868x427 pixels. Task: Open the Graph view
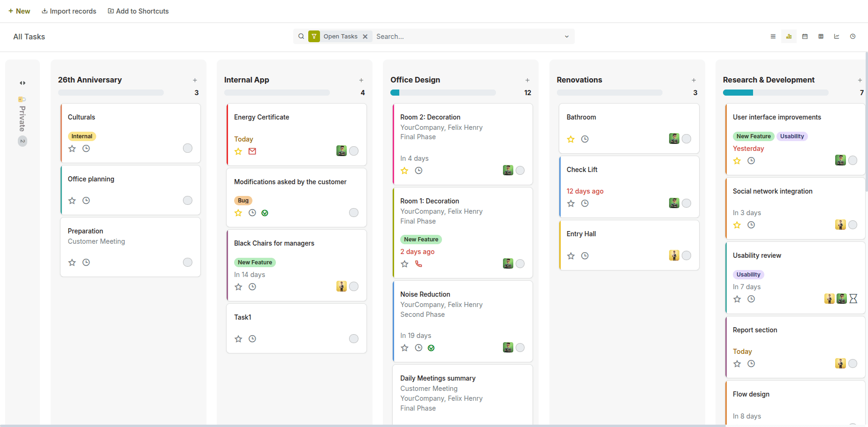(837, 36)
